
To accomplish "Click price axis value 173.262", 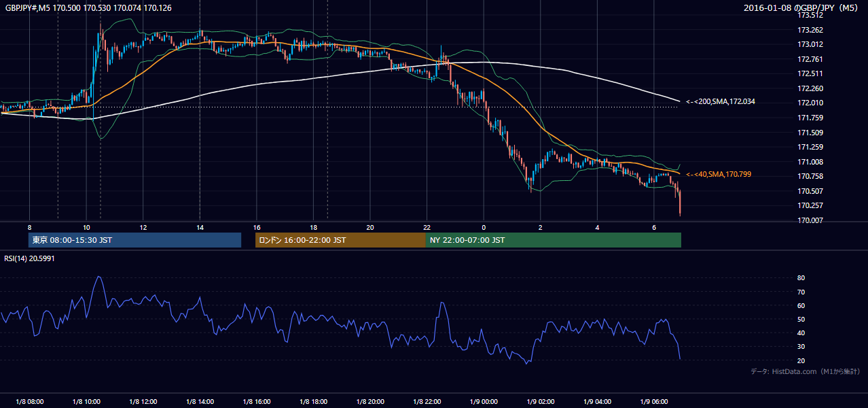I will (x=811, y=30).
